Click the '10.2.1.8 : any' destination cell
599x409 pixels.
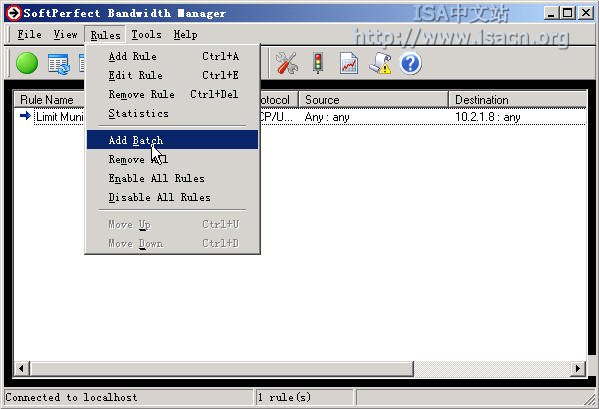[x=487, y=117]
